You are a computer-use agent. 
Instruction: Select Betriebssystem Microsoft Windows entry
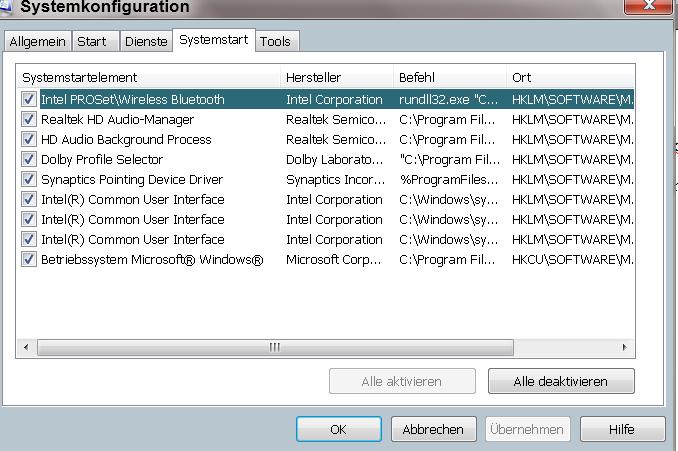[x=326, y=259]
